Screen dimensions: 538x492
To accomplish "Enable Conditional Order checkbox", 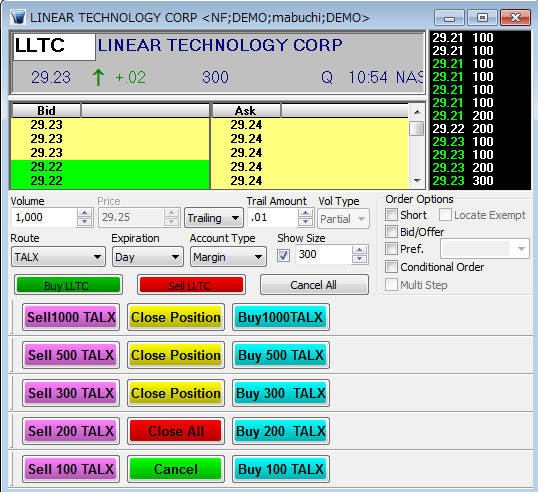I will (391, 267).
